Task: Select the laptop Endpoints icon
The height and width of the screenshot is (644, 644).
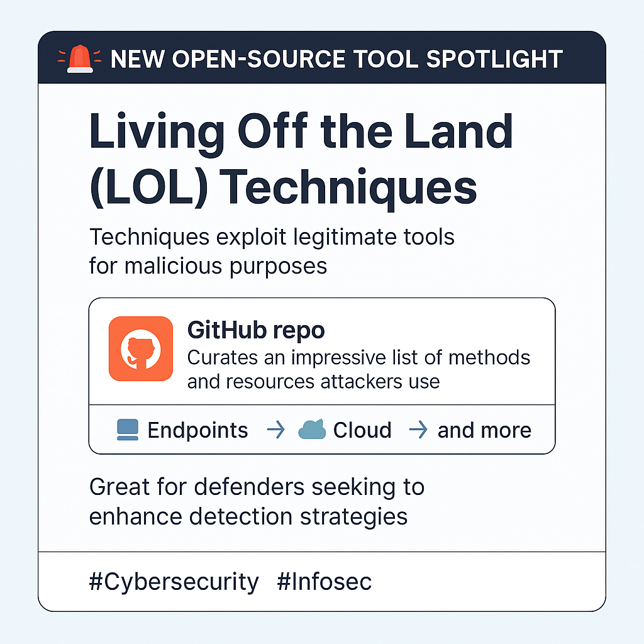Action: pyautogui.click(x=128, y=430)
